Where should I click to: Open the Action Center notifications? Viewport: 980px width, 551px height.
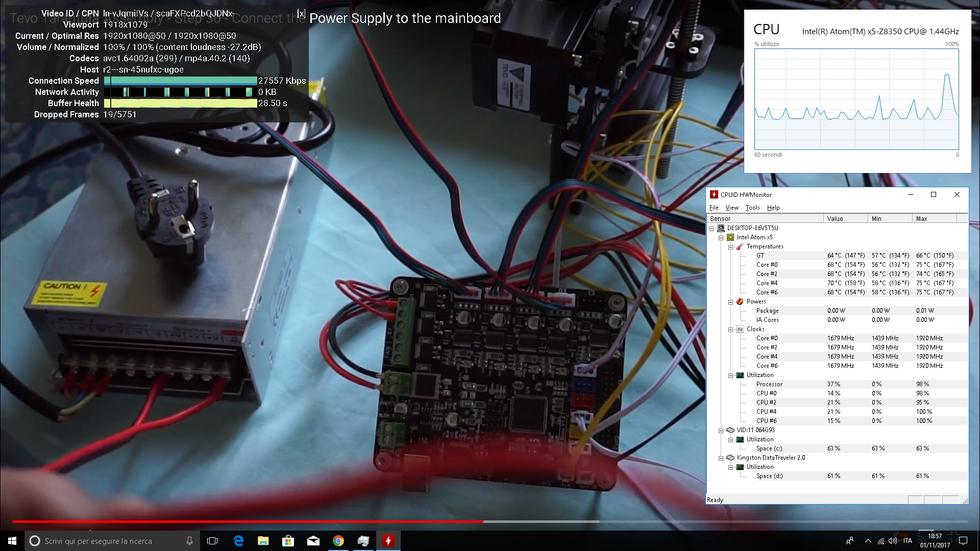(x=963, y=541)
